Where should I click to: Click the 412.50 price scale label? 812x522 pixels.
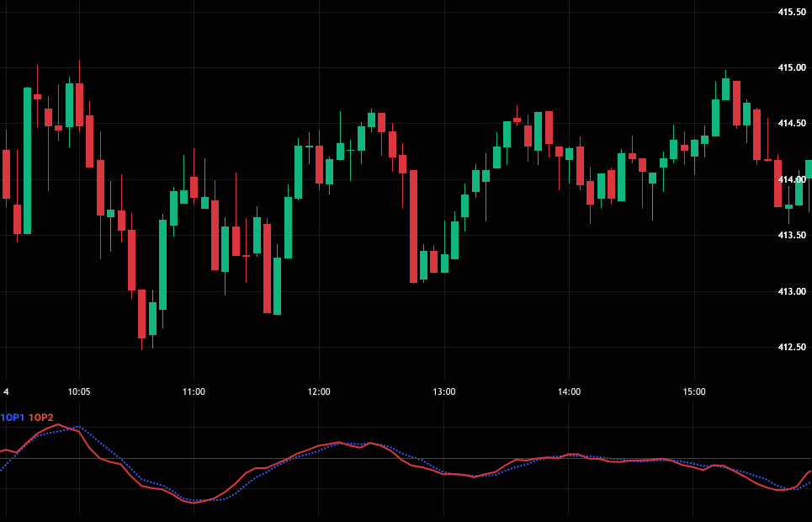792,347
